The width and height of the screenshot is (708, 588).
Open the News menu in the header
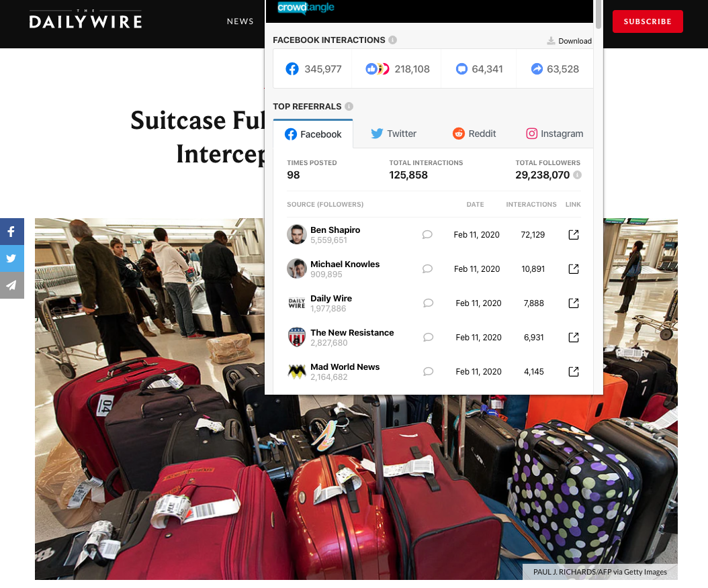coord(240,21)
